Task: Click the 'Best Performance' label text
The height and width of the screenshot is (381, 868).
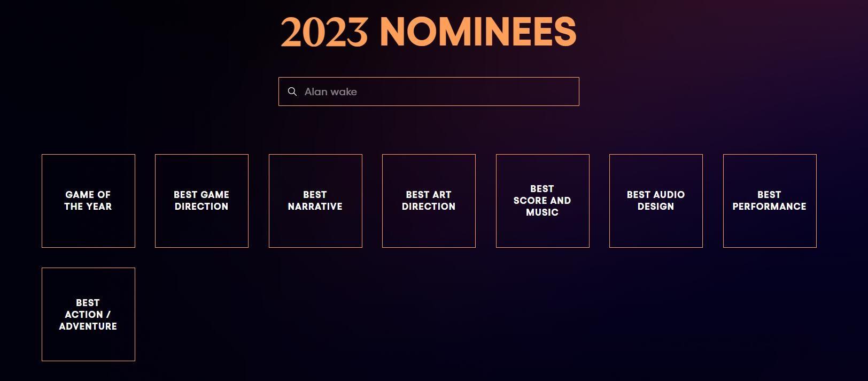Action: 770,201
